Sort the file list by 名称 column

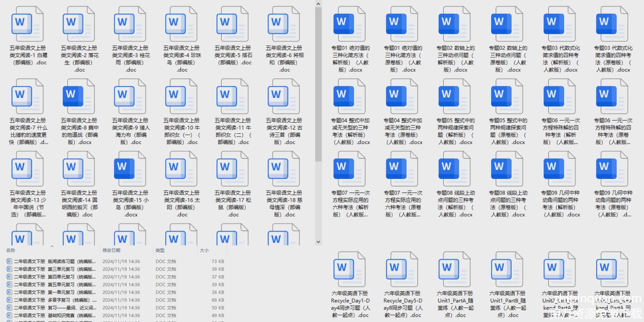pyautogui.click(x=11, y=250)
